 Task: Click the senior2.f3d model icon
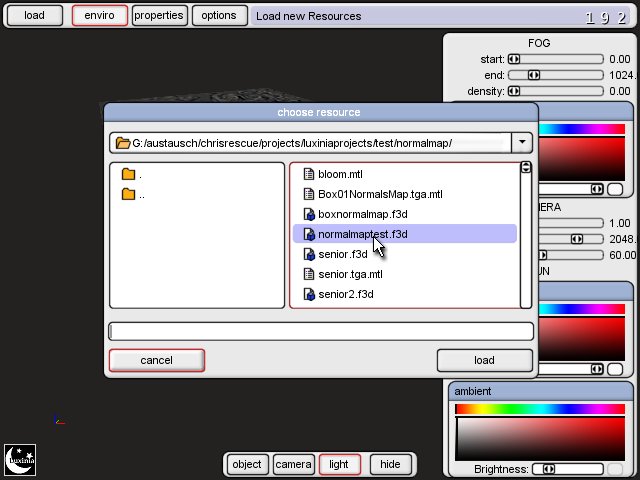[x=309, y=294]
